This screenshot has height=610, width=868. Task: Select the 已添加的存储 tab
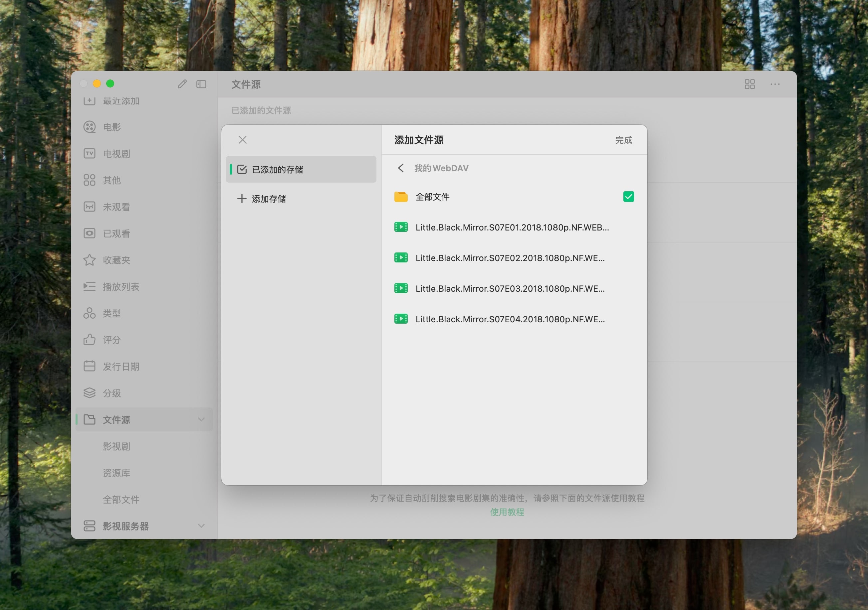coord(301,169)
